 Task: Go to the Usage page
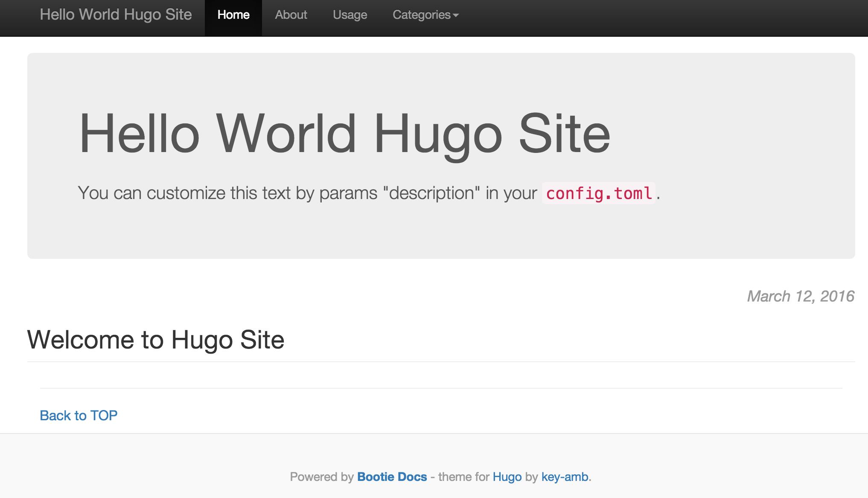pyautogui.click(x=350, y=15)
